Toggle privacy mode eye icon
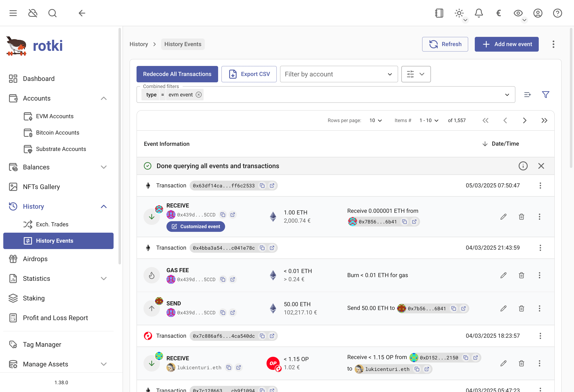The height and width of the screenshot is (392, 574). pos(518,13)
